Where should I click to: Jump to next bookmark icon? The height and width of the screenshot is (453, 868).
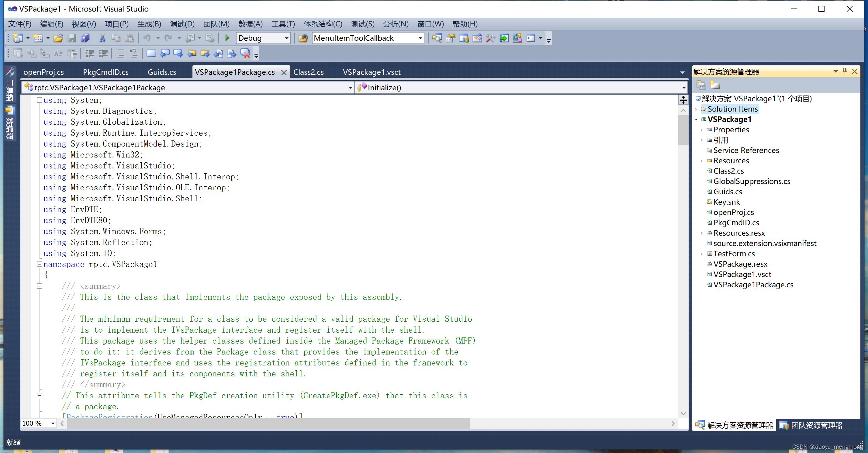coord(178,53)
